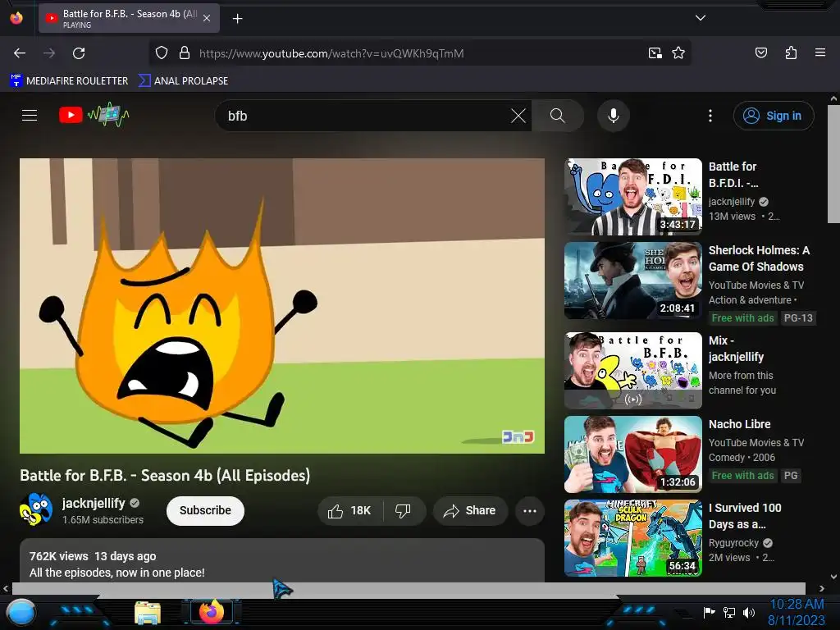This screenshot has height=630, width=840.
Task: Open the Firefox application menu
Action: (x=820, y=53)
